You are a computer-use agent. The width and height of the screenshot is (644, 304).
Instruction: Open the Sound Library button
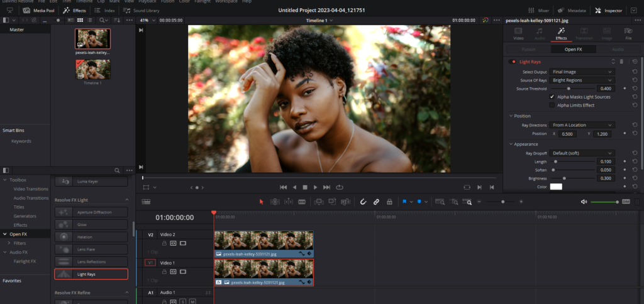tap(142, 10)
